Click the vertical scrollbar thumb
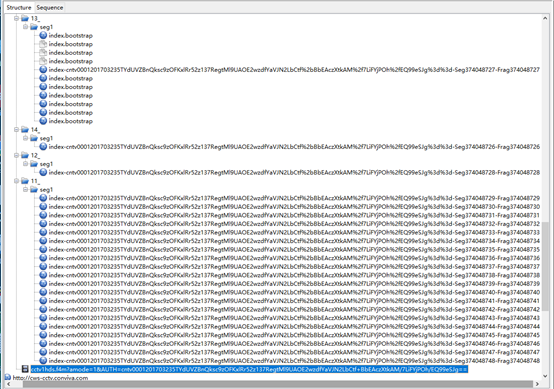554x389 pixels. 546,266
